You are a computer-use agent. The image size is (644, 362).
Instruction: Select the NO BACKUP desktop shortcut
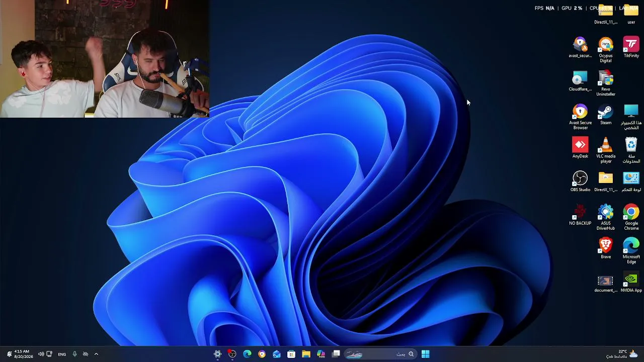(x=580, y=215)
